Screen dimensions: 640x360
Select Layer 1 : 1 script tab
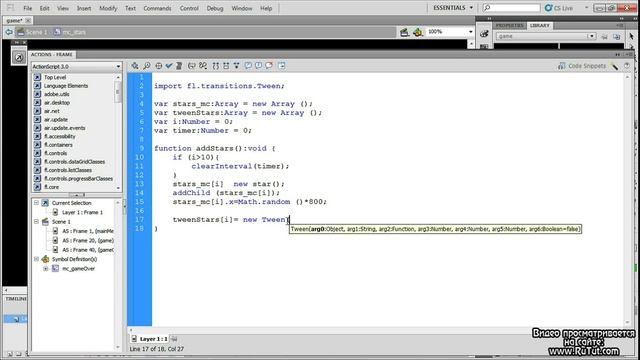[150, 339]
